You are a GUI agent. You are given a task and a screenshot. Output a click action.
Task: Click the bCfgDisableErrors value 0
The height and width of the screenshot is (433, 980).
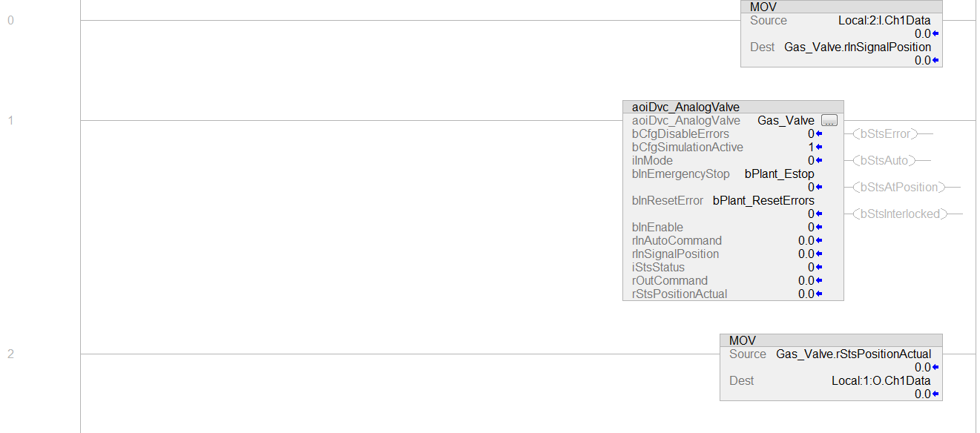pos(811,133)
